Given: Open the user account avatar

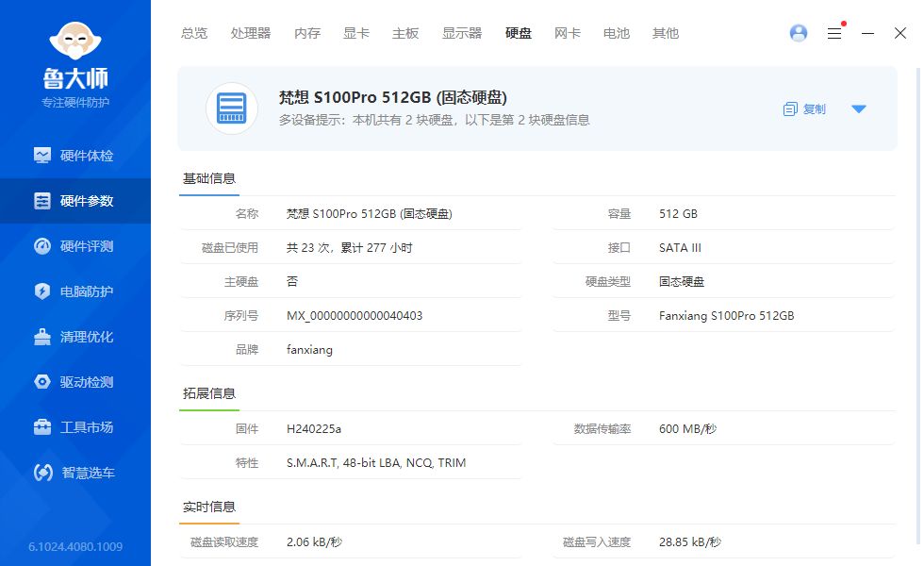Looking at the screenshot, I should [799, 33].
